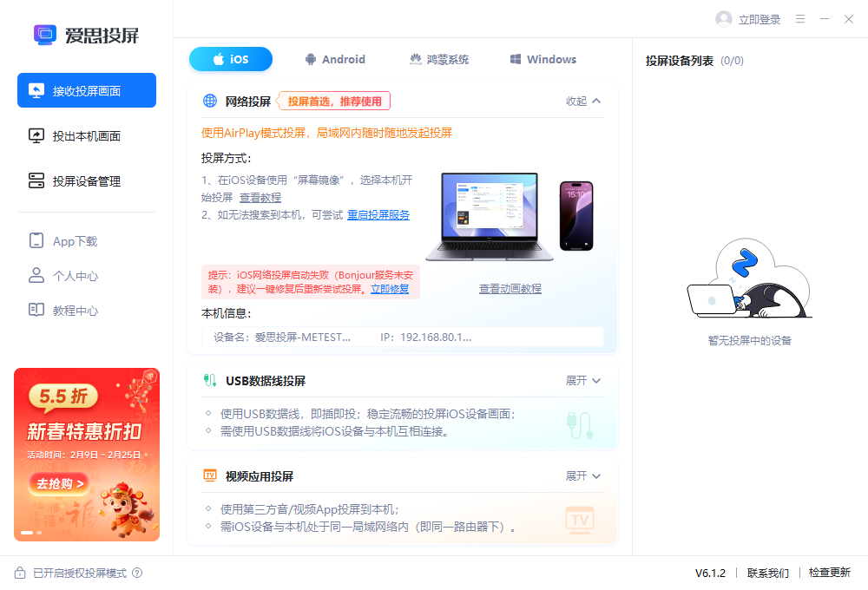This screenshot has height=590, width=868.
Task: Click the hamburger menu near 立即登录
Action: point(799,18)
